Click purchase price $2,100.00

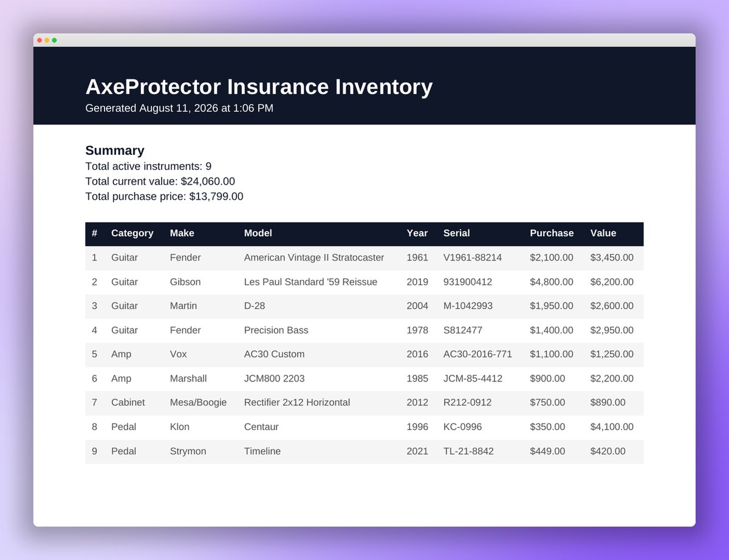click(x=552, y=258)
